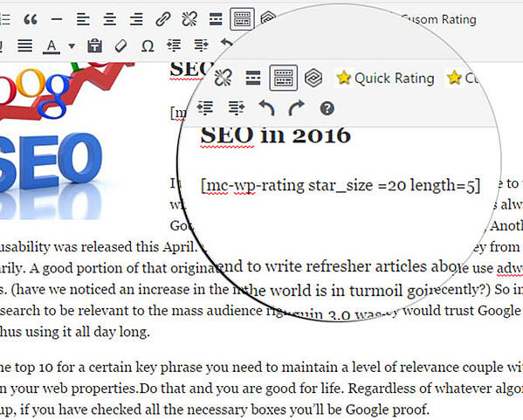523x420 pixels.
Task: Click the line 'hus using it all day long.'
Action: (x=75, y=333)
